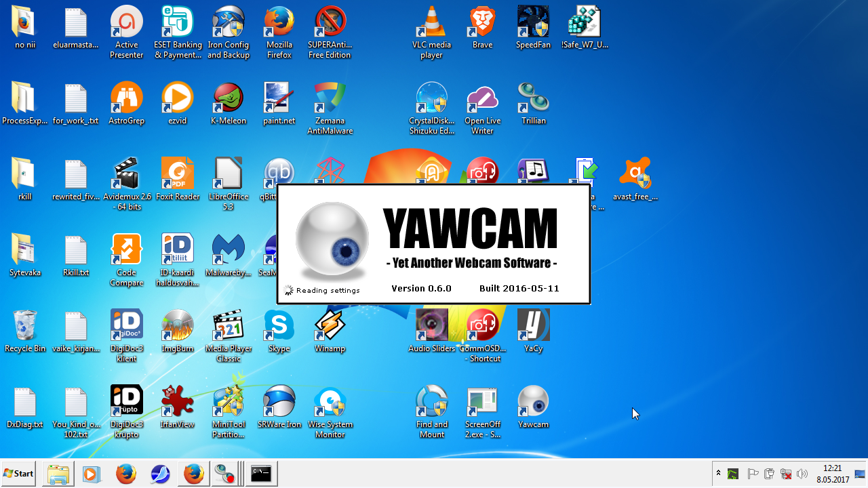Open Windows Explorer from the taskbar
868x488 pixels.
58,474
